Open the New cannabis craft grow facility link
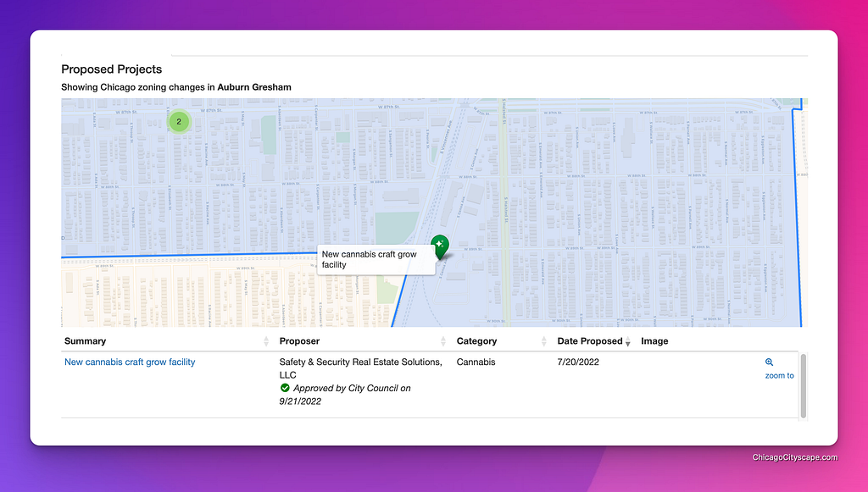 (x=130, y=362)
